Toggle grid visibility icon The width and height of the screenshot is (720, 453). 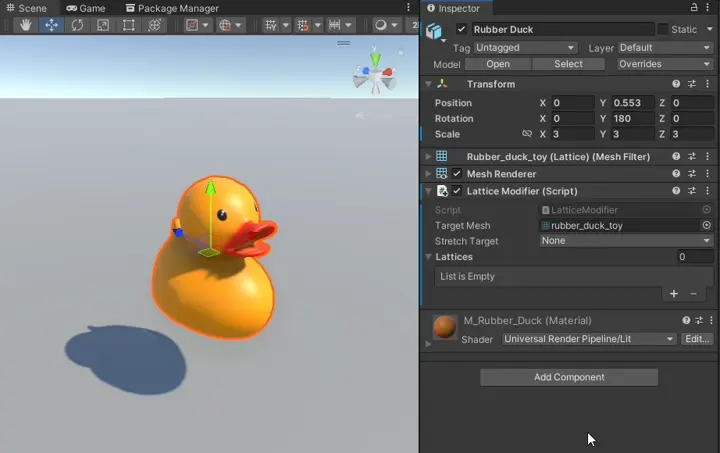(270, 25)
